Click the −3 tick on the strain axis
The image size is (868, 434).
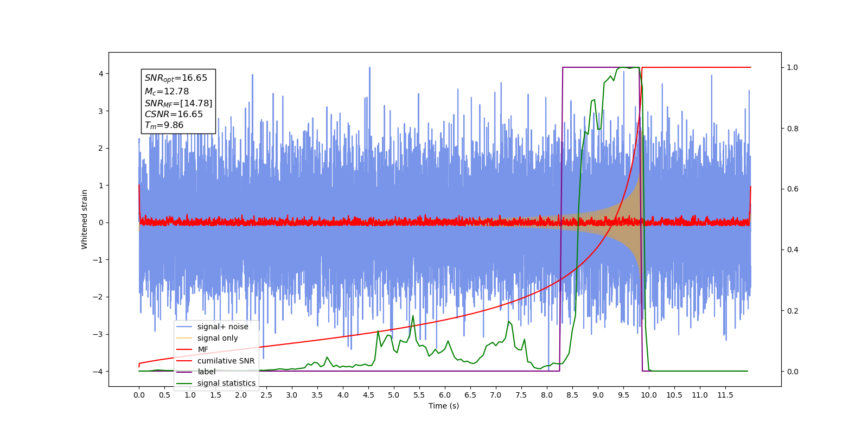click(x=97, y=334)
